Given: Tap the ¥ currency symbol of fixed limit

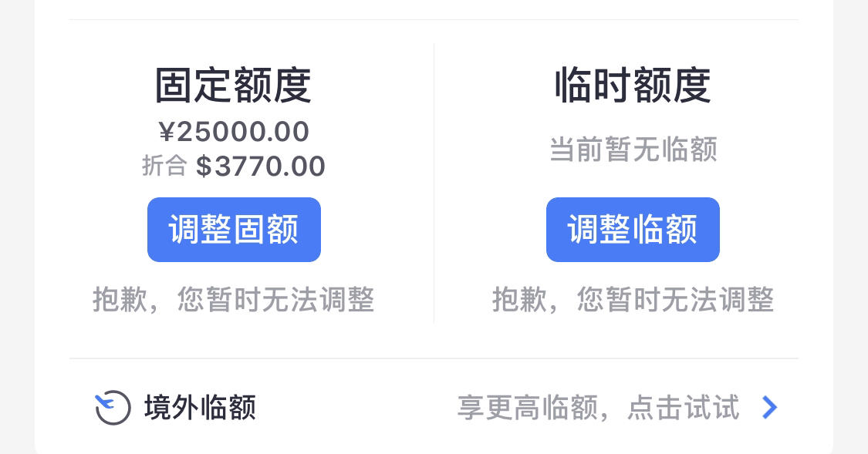Looking at the screenshot, I should [x=167, y=132].
